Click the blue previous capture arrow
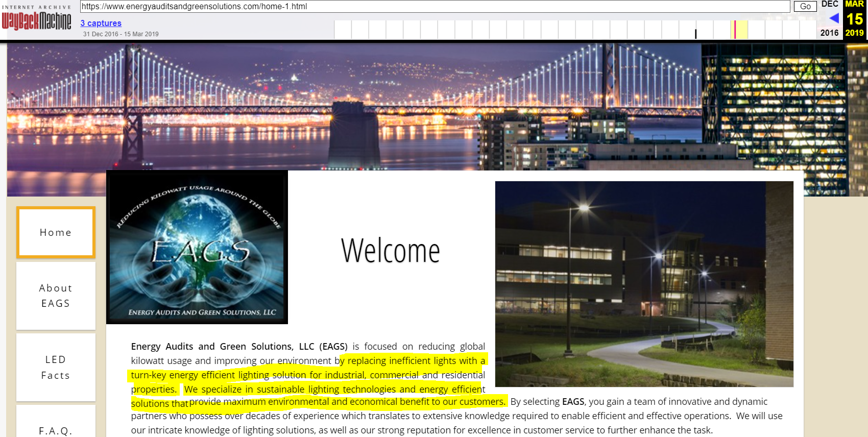The width and height of the screenshot is (868, 437). coord(834,18)
